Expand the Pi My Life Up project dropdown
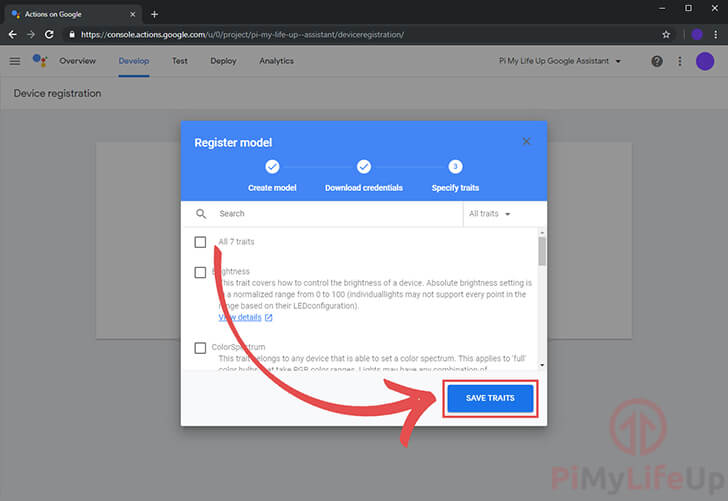 [x=559, y=61]
